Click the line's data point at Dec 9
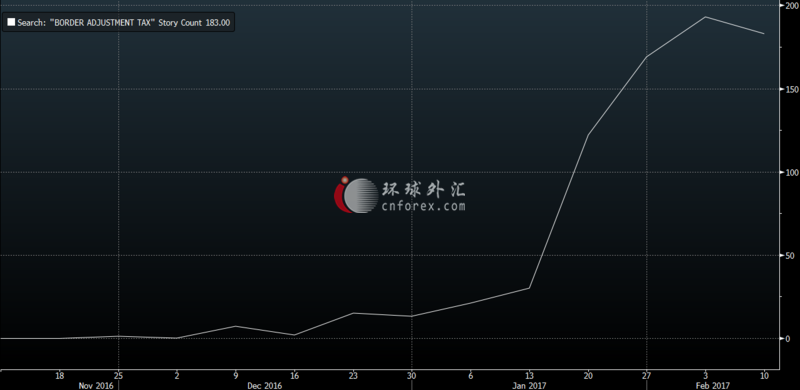 235,326
